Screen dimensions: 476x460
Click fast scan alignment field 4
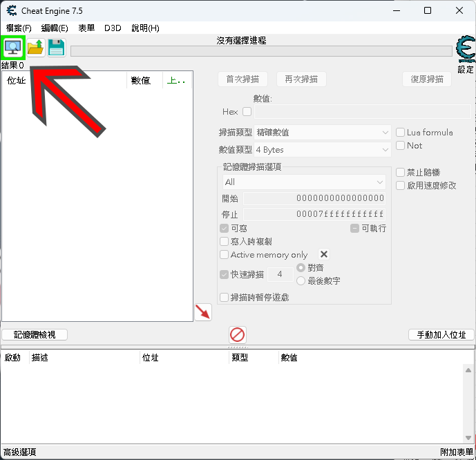[x=280, y=275]
